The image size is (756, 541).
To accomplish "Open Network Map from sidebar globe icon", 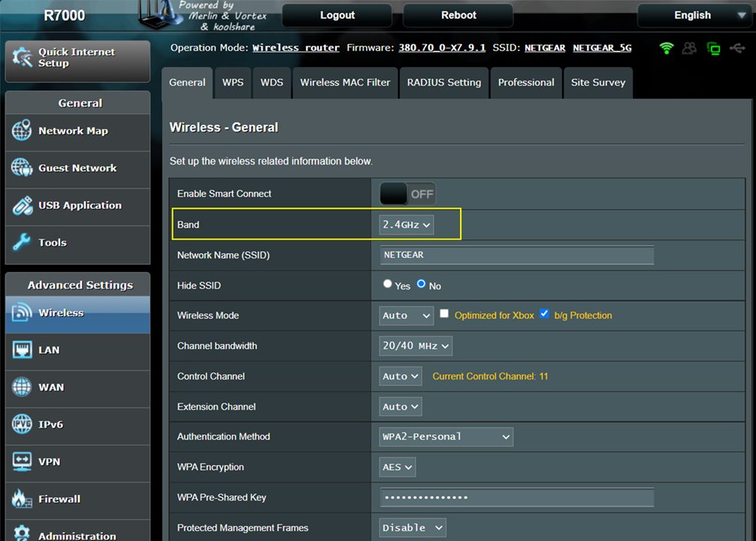I will tap(22, 131).
